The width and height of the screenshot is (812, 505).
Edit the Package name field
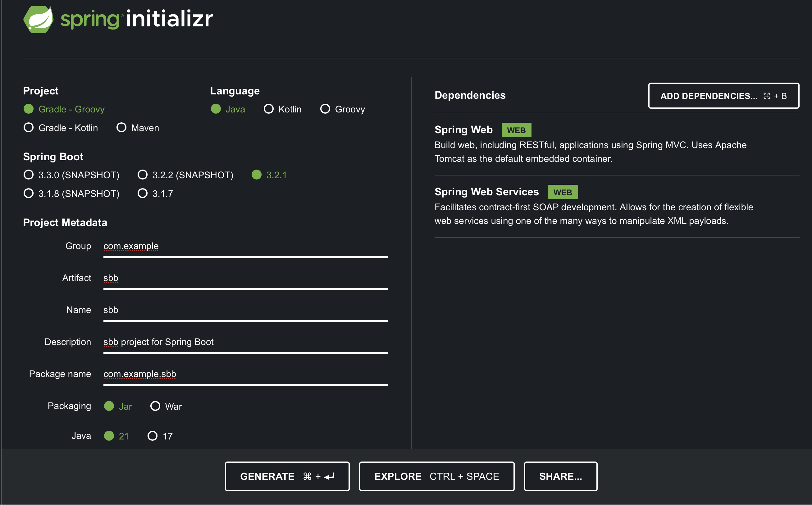point(245,375)
